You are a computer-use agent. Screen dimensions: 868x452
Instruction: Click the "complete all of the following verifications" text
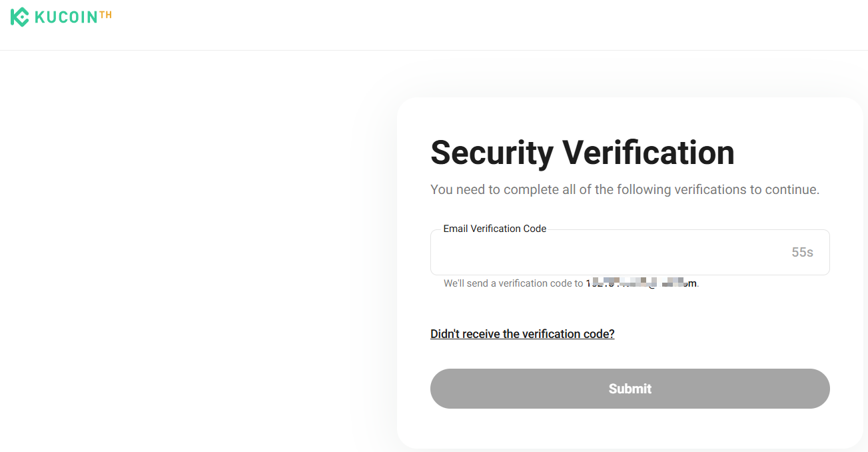pos(624,190)
